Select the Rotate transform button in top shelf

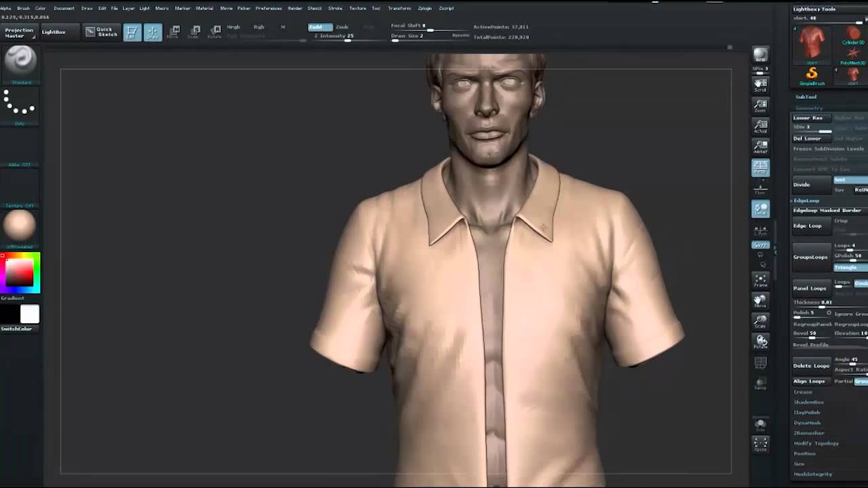pyautogui.click(x=214, y=31)
